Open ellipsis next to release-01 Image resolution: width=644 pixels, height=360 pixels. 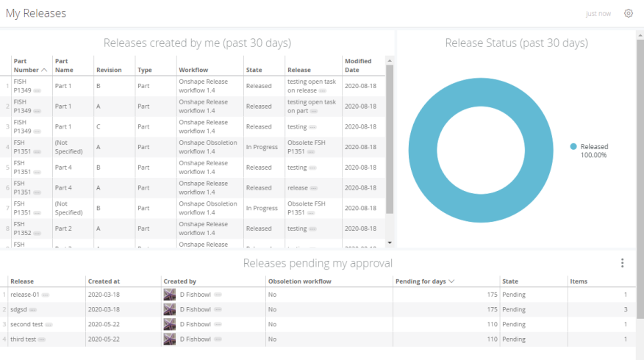[45, 295]
